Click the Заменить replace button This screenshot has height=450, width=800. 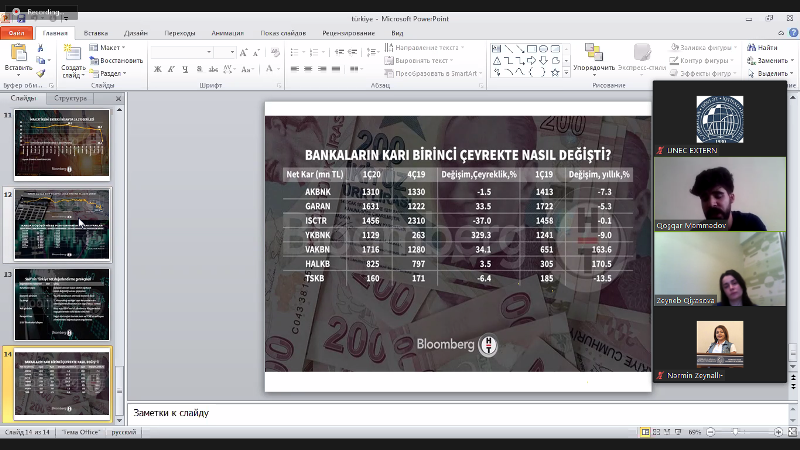[x=768, y=60]
